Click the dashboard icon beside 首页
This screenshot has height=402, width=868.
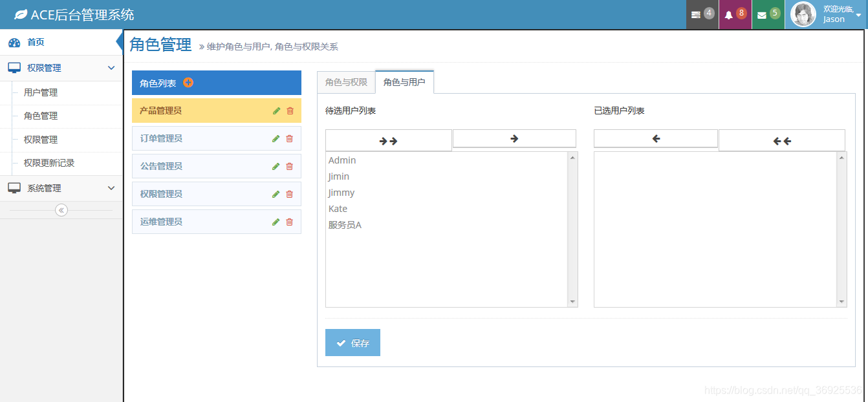[x=14, y=43]
